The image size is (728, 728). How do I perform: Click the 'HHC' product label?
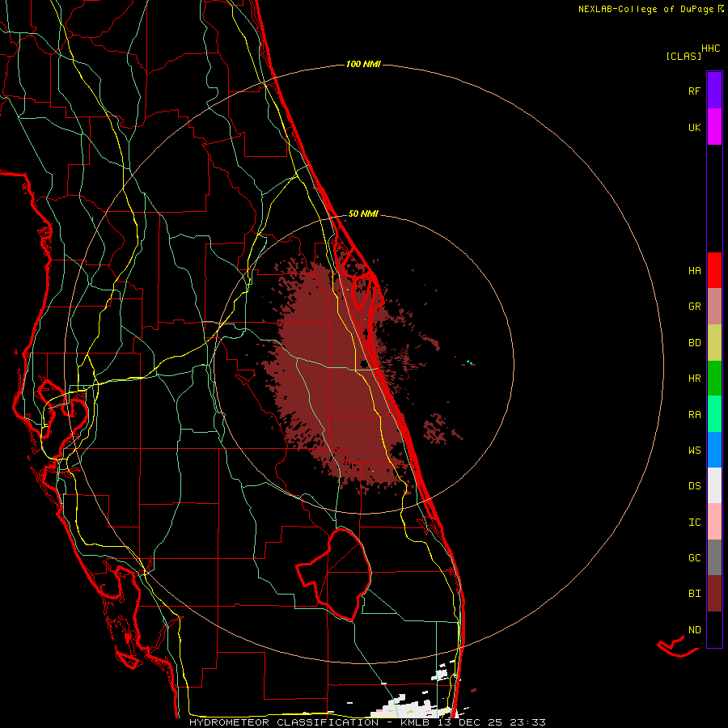[x=711, y=49]
